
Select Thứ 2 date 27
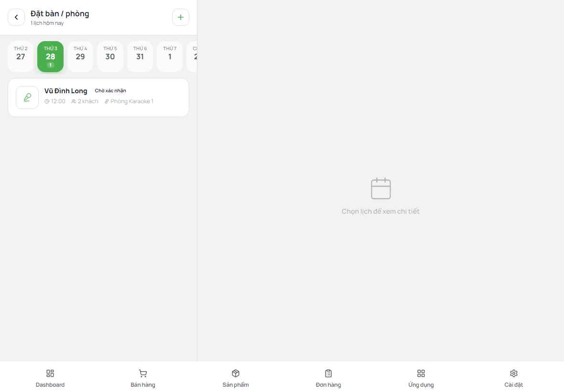21,57
